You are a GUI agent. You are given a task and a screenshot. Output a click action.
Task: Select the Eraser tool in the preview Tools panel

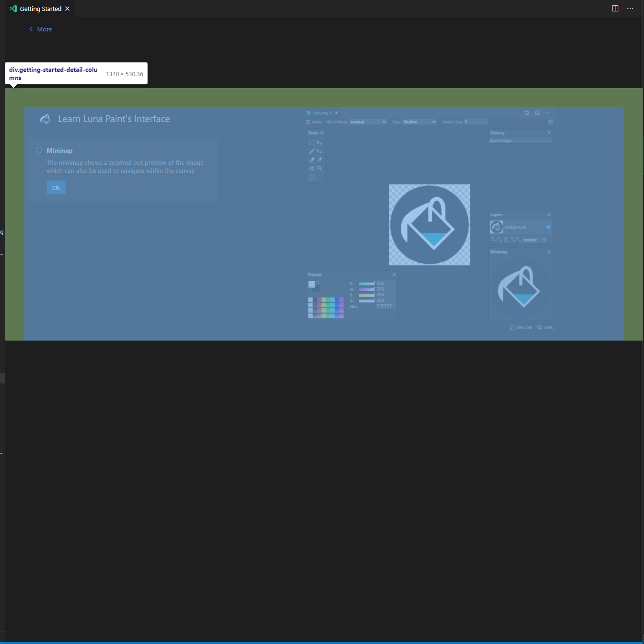312,160
